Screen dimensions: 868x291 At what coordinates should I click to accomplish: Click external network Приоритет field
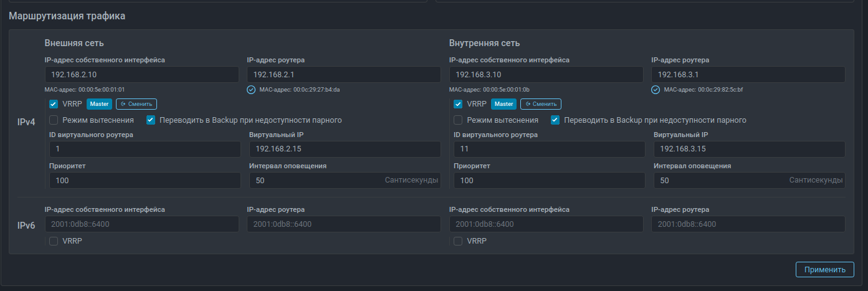coord(145,181)
